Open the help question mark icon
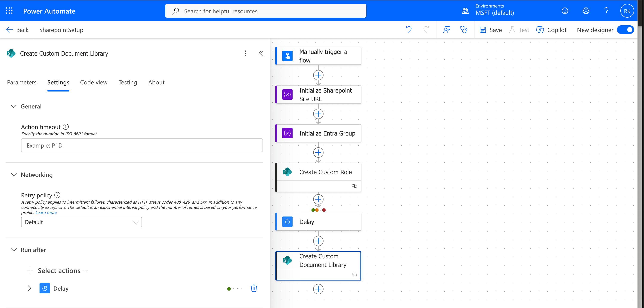 point(606,11)
